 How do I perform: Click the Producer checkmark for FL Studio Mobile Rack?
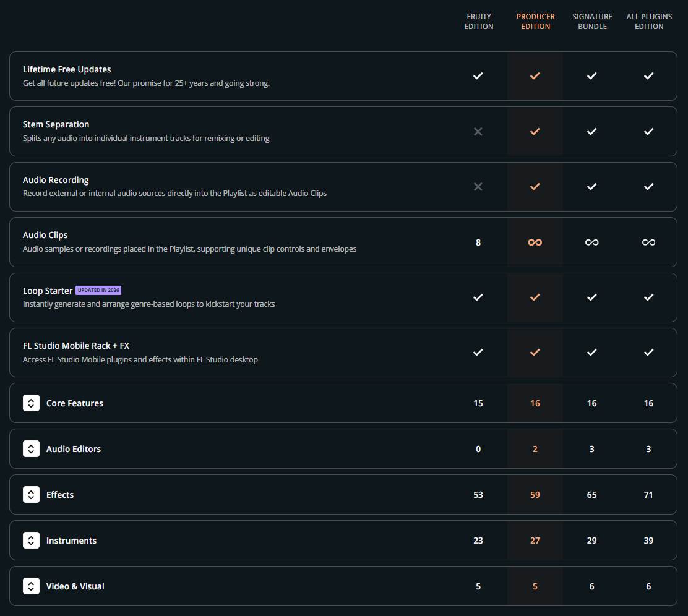click(535, 353)
